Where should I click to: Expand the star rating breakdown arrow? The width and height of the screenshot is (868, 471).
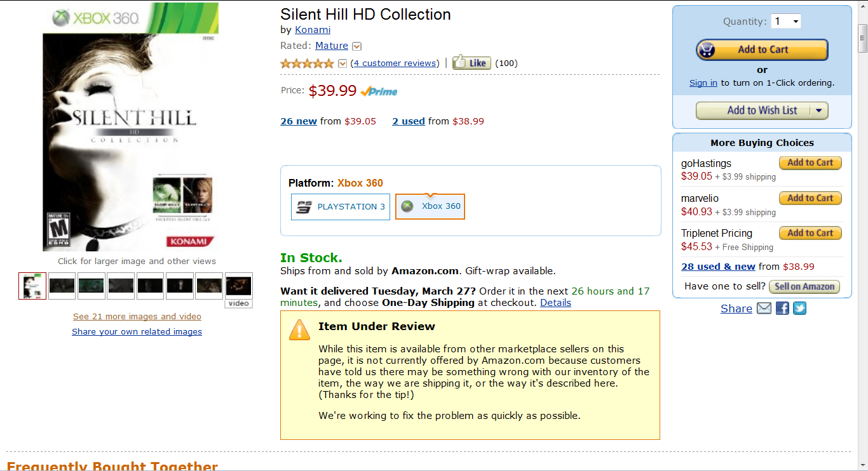[342, 63]
